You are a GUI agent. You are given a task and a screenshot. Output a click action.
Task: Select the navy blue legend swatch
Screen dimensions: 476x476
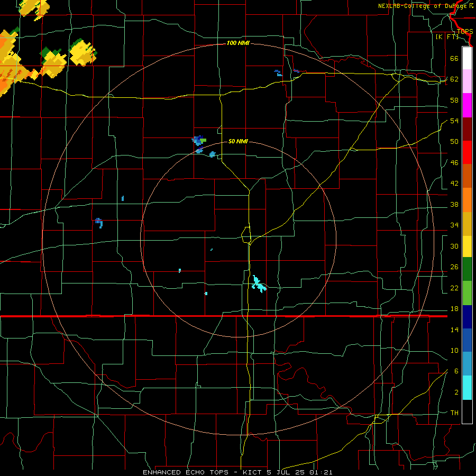pos(467,317)
